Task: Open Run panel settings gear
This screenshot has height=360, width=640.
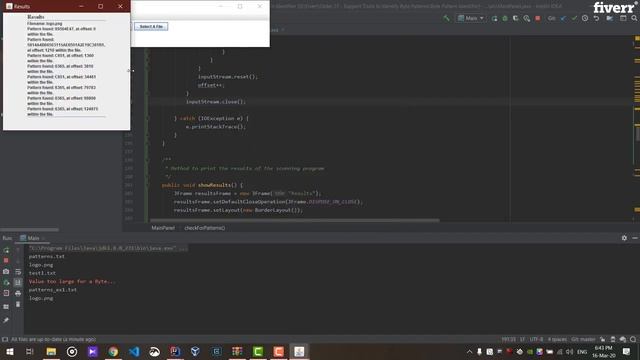Action: (x=624, y=238)
